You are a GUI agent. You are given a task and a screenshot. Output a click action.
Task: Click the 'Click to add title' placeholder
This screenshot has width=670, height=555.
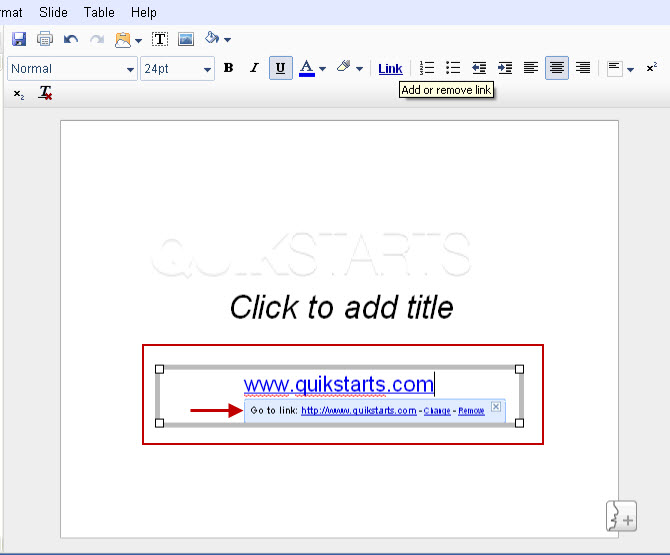click(341, 307)
